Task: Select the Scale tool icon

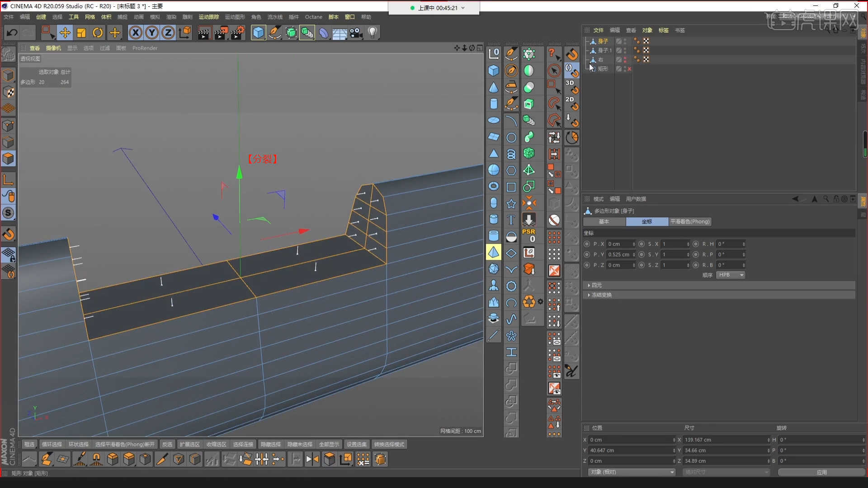Action: pos(81,33)
